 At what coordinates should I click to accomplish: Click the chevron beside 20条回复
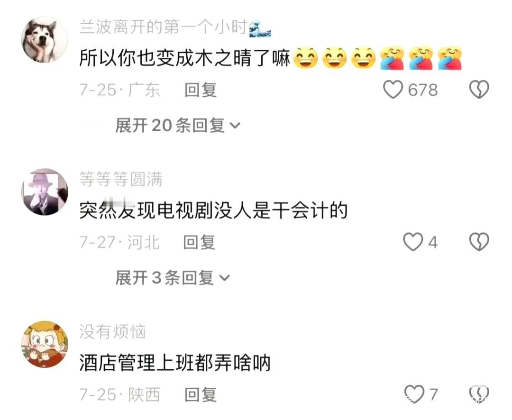tap(235, 126)
